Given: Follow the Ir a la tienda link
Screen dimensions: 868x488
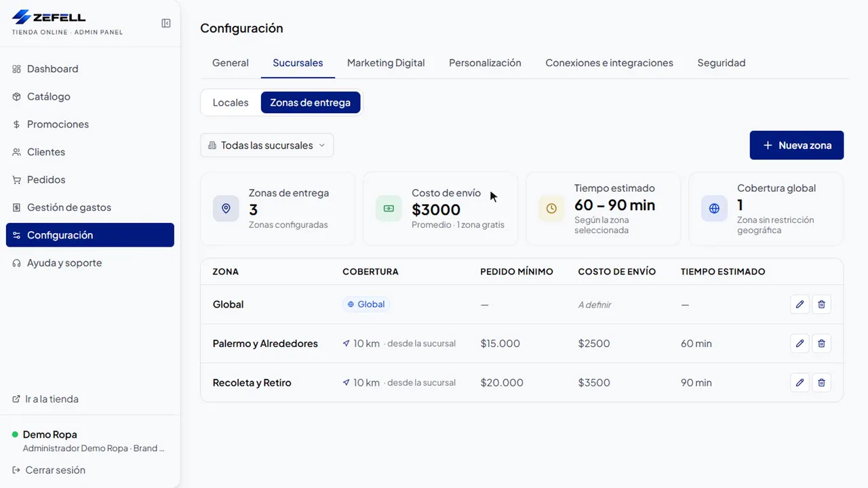Looking at the screenshot, I should pyautogui.click(x=45, y=399).
